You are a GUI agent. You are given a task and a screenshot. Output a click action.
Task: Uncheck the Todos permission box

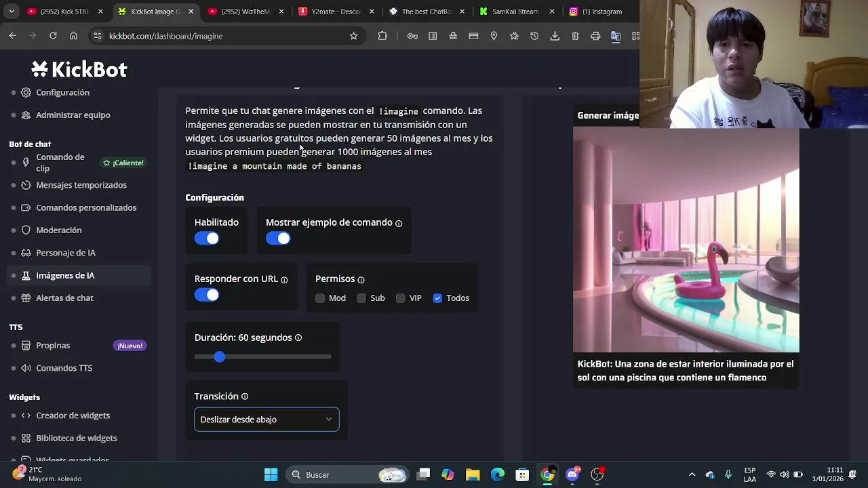pyautogui.click(x=437, y=298)
